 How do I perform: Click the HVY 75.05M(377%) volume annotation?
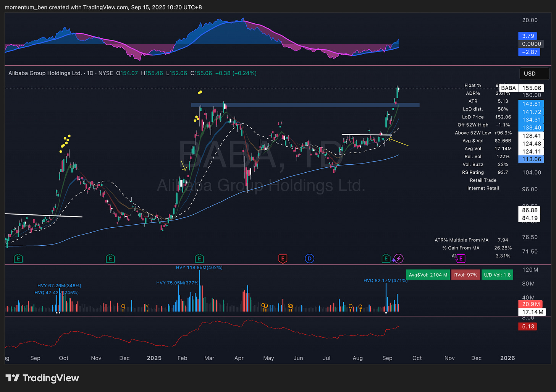coord(178,283)
